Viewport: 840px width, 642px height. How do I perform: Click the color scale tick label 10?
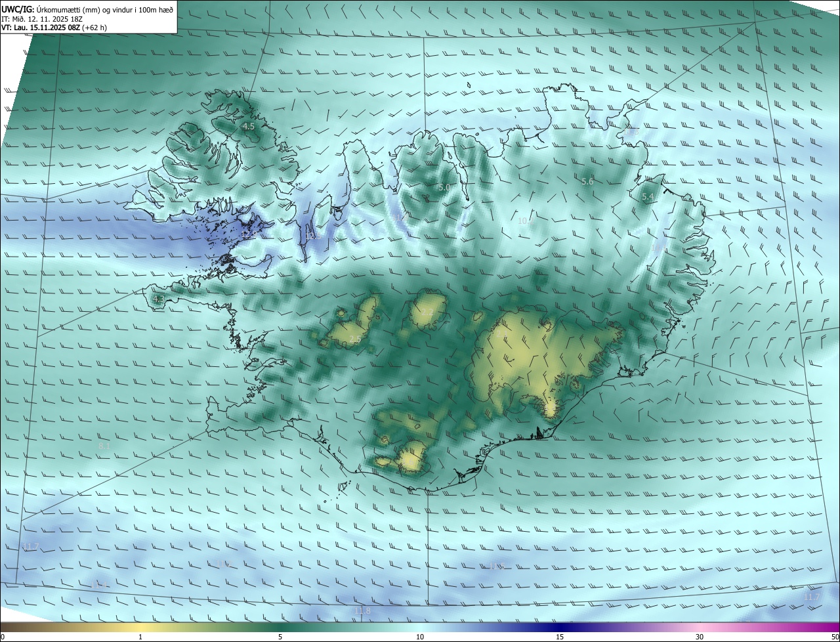click(x=420, y=637)
